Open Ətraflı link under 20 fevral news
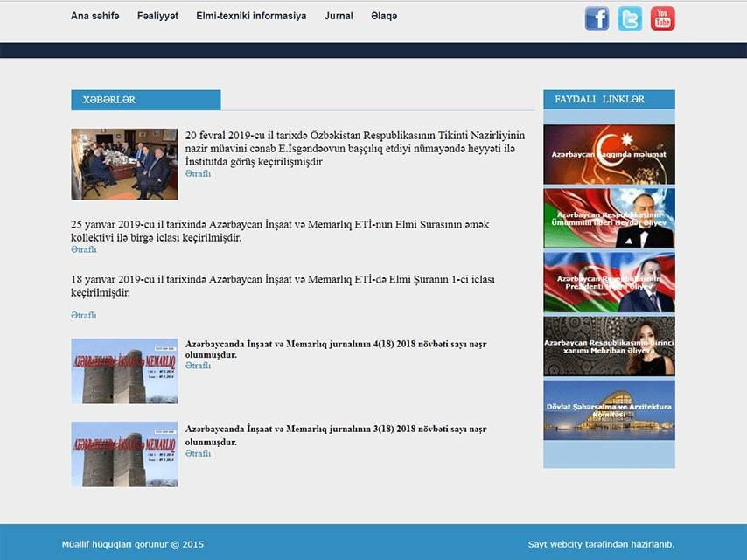 pyautogui.click(x=198, y=174)
